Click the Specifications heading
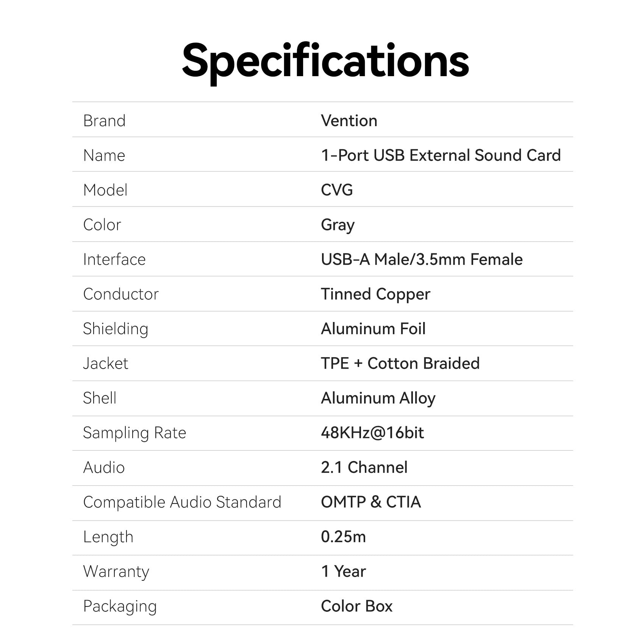 coord(325,61)
